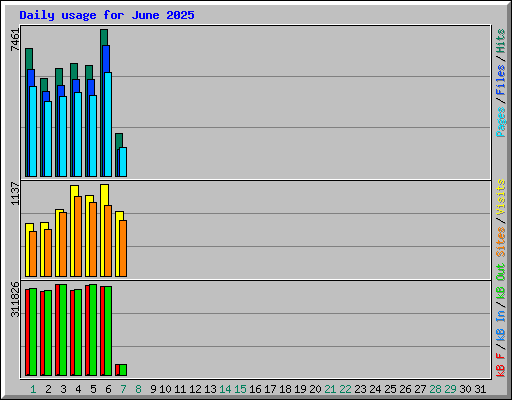Screen dimensions: 512x400
Task: Select the blue Files bar for day 4
Action: pyautogui.click(x=76, y=85)
